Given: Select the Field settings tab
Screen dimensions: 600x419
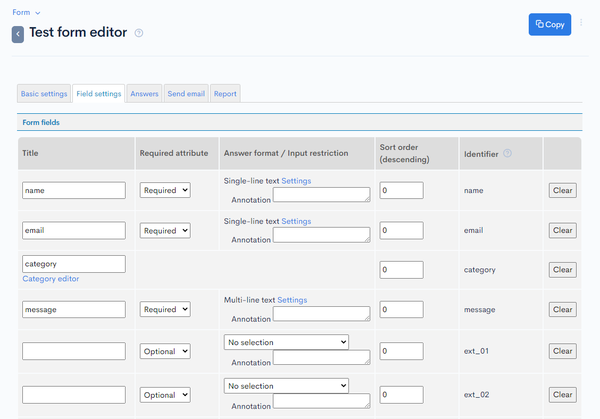Looking at the screenshot, I should [x=99, y=94].
